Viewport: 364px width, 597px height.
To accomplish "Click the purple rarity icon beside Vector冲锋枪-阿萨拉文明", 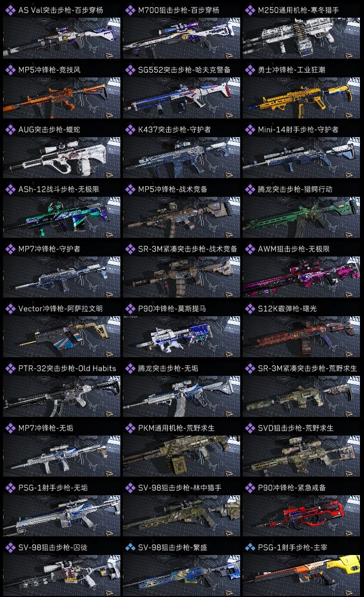I will coord(10,309).
